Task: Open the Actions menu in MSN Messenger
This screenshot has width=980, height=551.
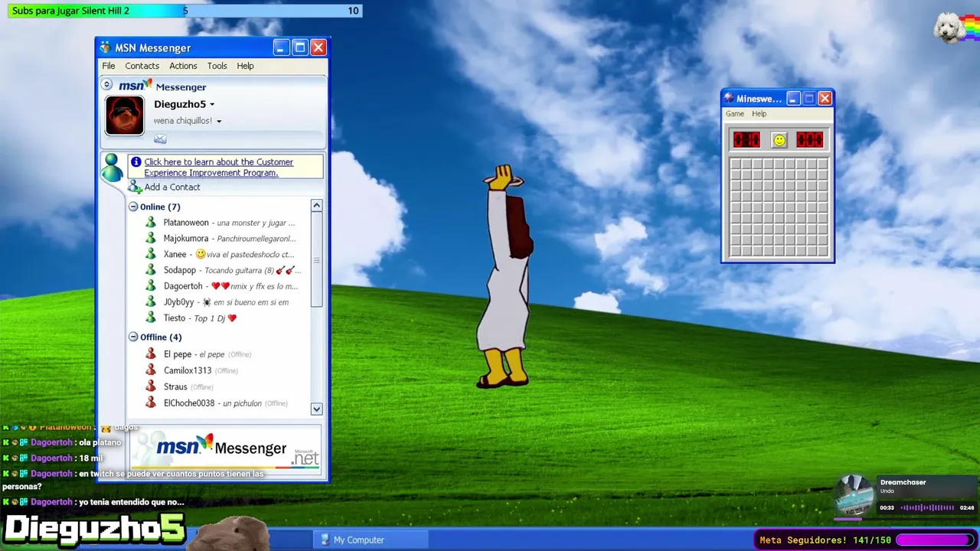Action: click(183, 66)
